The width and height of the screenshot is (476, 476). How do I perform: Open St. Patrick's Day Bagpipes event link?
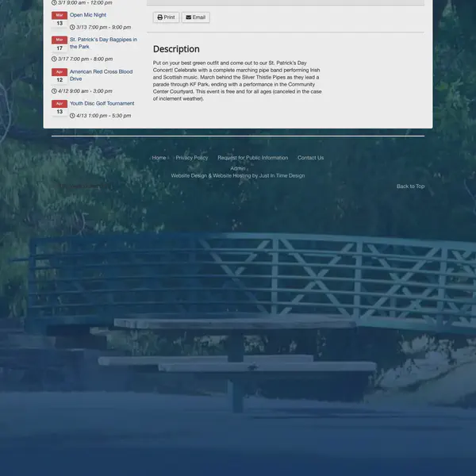tap(103, 43)
